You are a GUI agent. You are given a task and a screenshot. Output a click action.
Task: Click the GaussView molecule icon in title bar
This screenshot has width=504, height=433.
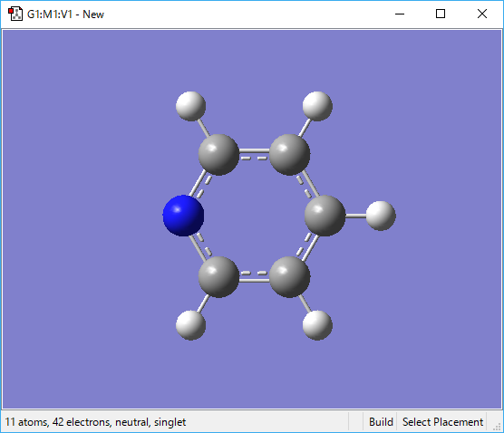point(15,14)
